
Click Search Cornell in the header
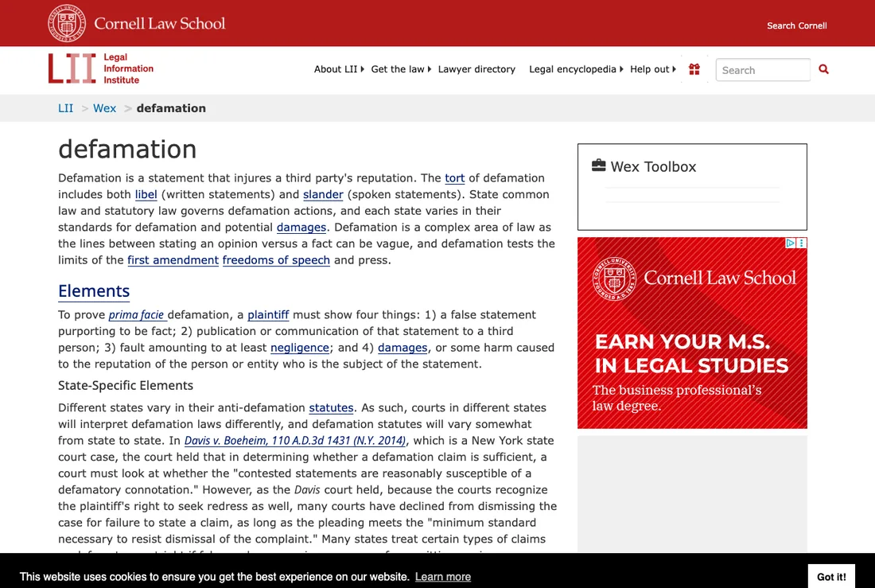[x=796, y=25]
